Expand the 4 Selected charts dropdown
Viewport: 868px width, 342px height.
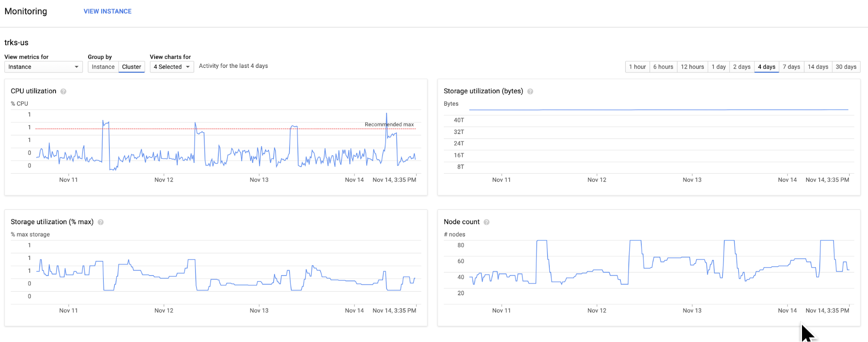[x=172, y=67]
